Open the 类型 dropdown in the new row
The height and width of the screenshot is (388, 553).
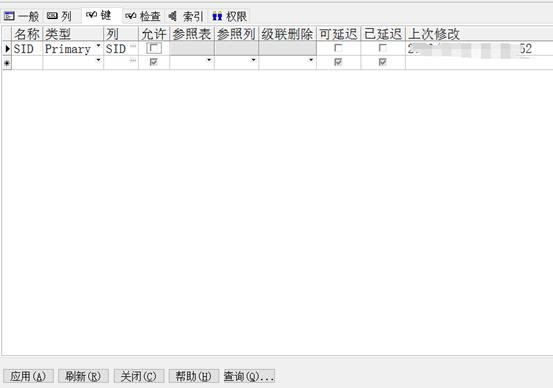(x=98, y=60)
